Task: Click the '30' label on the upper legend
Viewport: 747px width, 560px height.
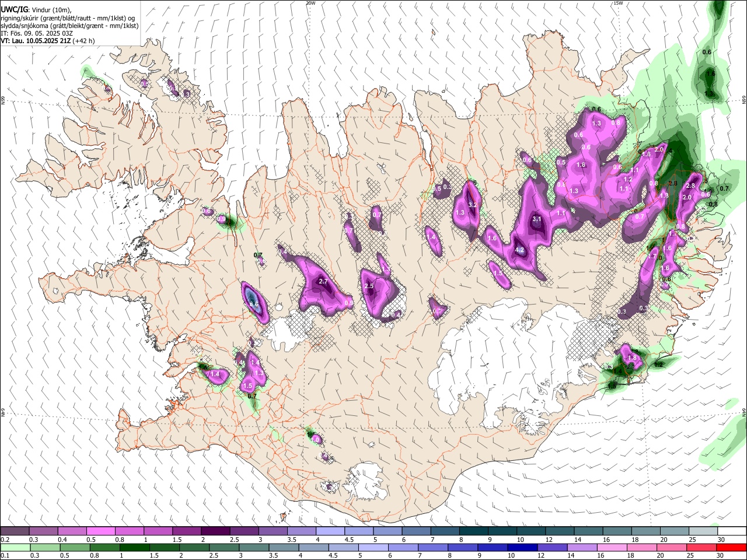Action: click(721, 540)
